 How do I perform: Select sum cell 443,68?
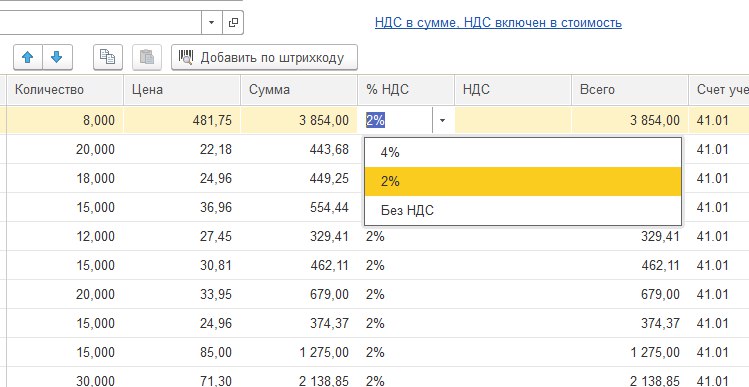(299, 150)
